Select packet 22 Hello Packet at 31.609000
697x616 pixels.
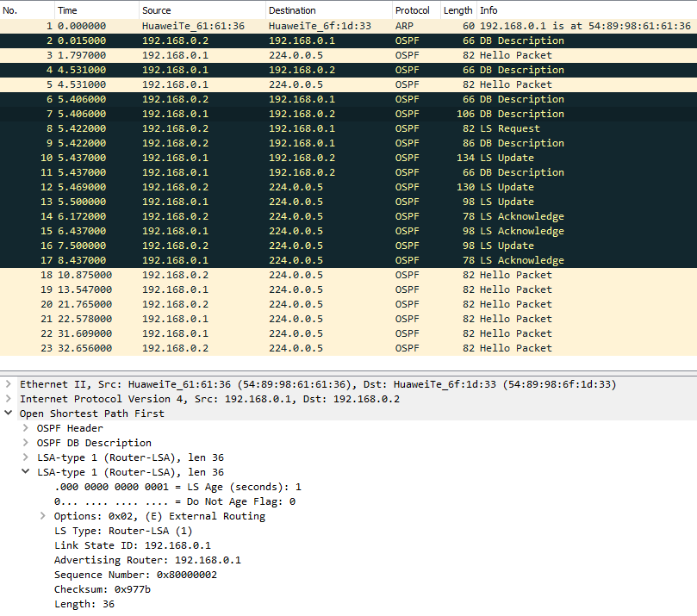[x=348, y=333]
